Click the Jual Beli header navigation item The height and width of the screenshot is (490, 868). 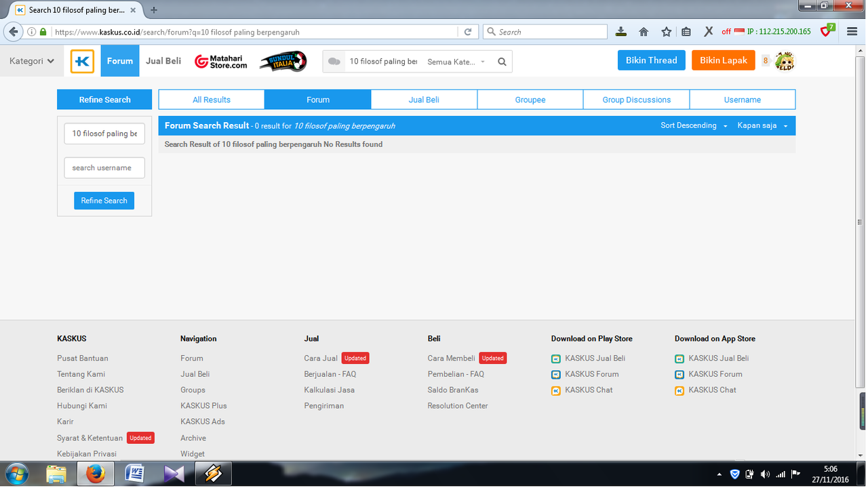(163, 61)
